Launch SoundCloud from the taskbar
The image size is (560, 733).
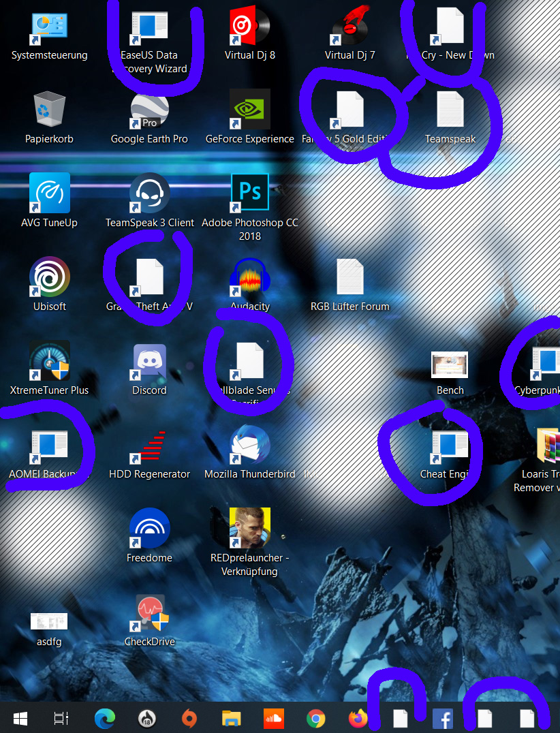[x=273, y=719]
